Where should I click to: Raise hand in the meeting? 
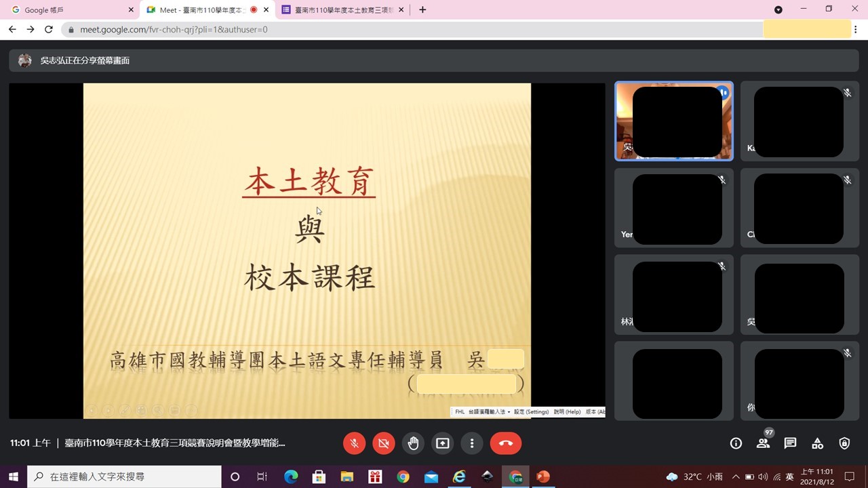point(413,443)
